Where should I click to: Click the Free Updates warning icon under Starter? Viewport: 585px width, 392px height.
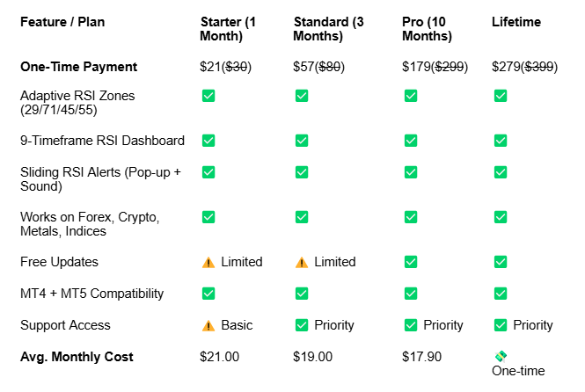[208, 262]
